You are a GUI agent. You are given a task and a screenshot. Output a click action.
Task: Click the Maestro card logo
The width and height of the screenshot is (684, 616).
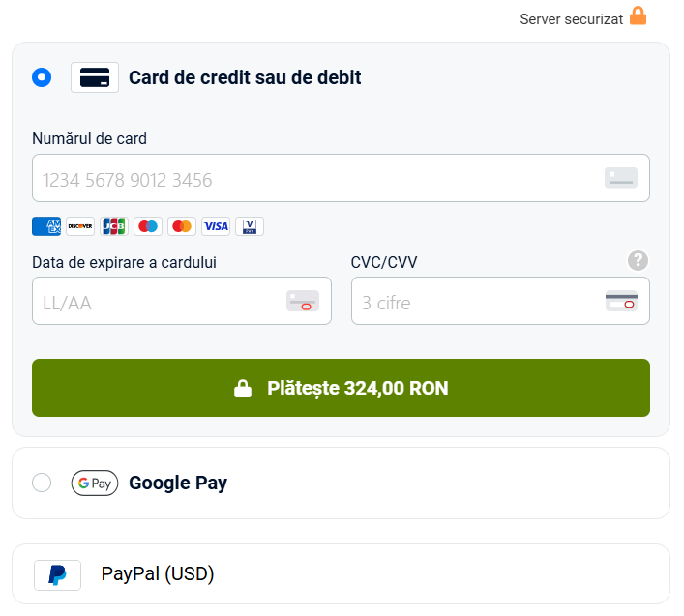148,226
